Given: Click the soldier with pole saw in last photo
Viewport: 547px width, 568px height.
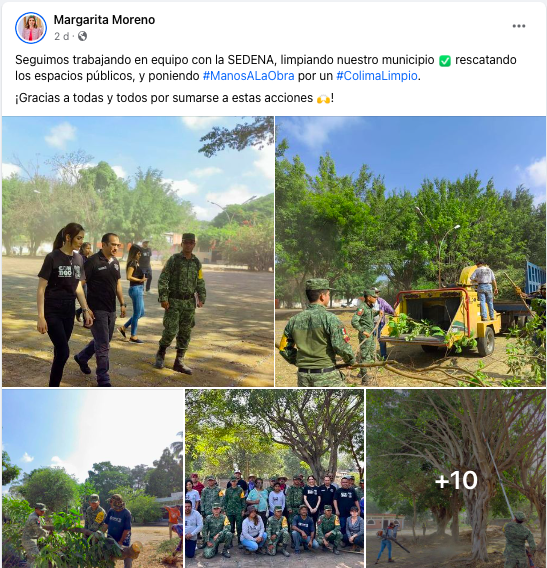Looking at the screenshot, I should [x=518, y=539].
